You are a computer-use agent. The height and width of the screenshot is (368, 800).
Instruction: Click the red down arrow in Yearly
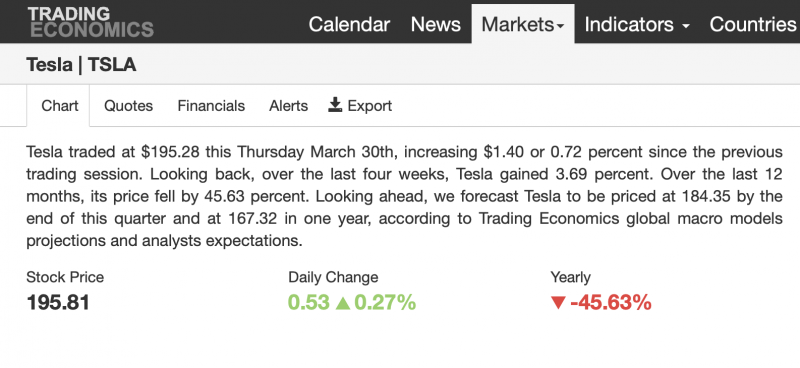pyautogui.click(x=558, y=304)
